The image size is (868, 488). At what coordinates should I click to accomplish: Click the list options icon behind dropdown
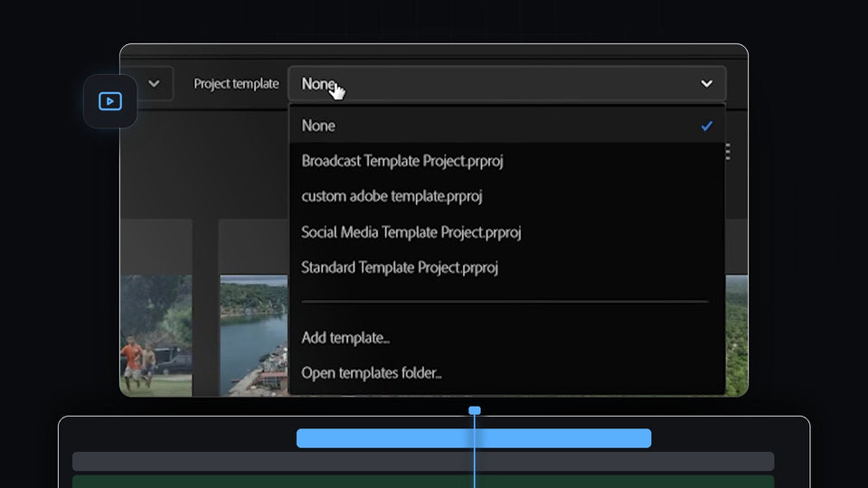tap(728, 152)
